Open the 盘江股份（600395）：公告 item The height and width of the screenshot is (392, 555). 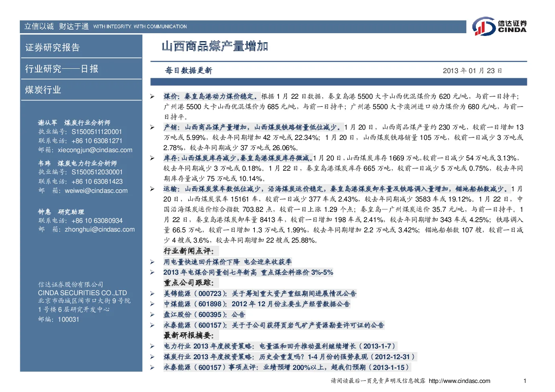click(x=205, y=315)
